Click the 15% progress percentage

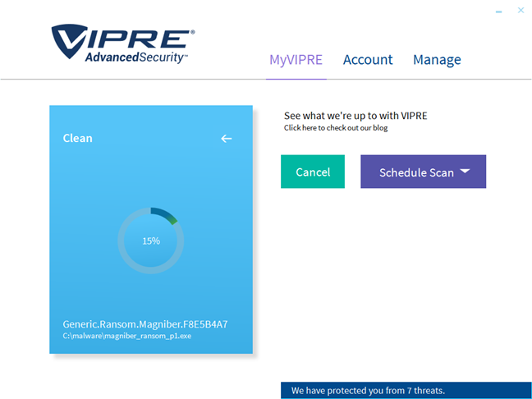click(151, 241)
